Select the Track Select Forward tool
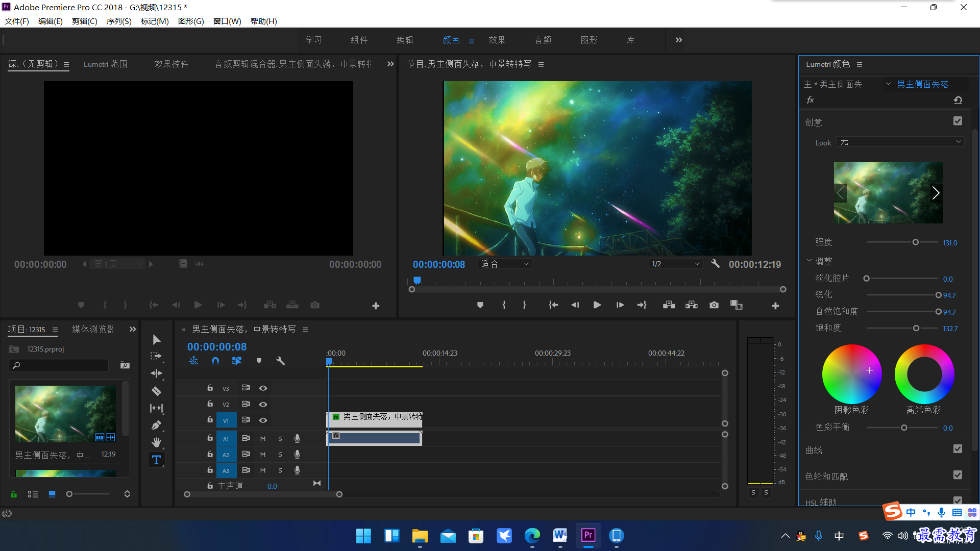Viewport: 980px width, 551px height. (x=156, y=356)
